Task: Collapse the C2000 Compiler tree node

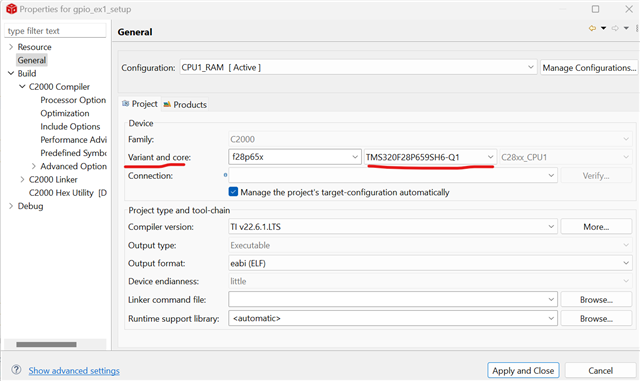Action: click(22, 87)
